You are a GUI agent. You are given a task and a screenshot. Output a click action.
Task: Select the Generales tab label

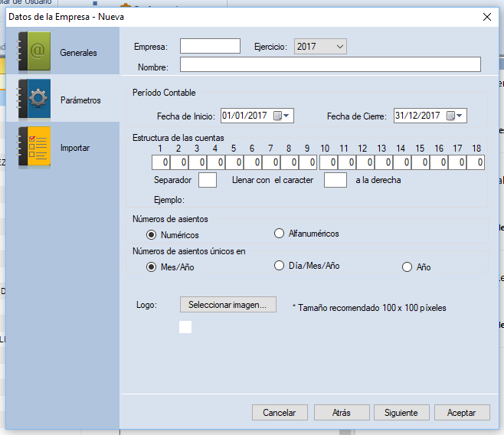[x=78, y=53]
